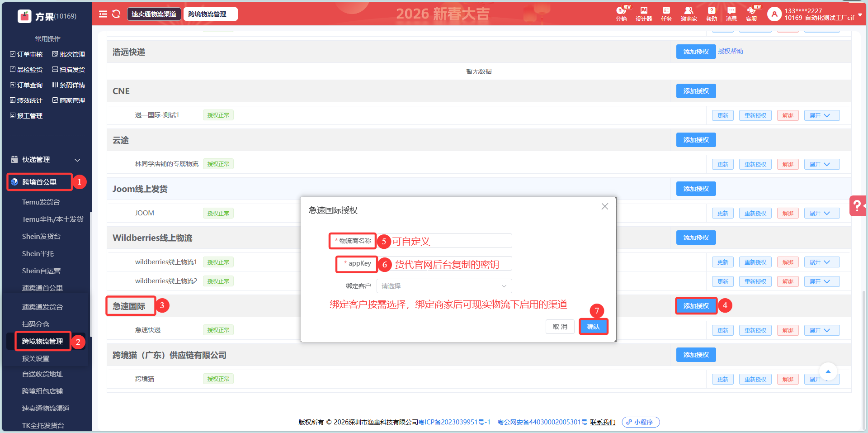The height and width of the screenshot is (433, 868).
Task: Open the 帮助 help icon in header
Action: coord(712,14)
